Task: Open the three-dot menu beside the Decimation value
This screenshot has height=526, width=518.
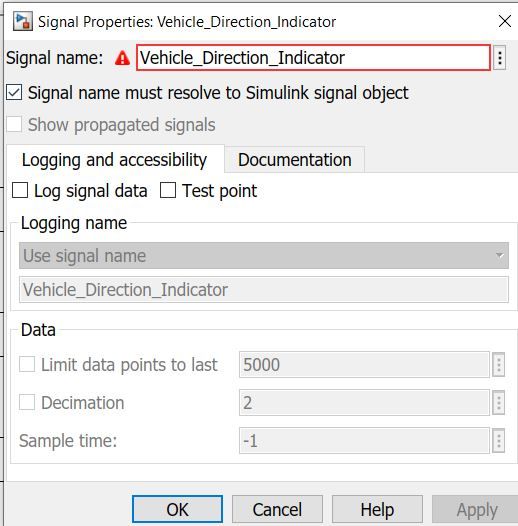Action: click(499, 403)
